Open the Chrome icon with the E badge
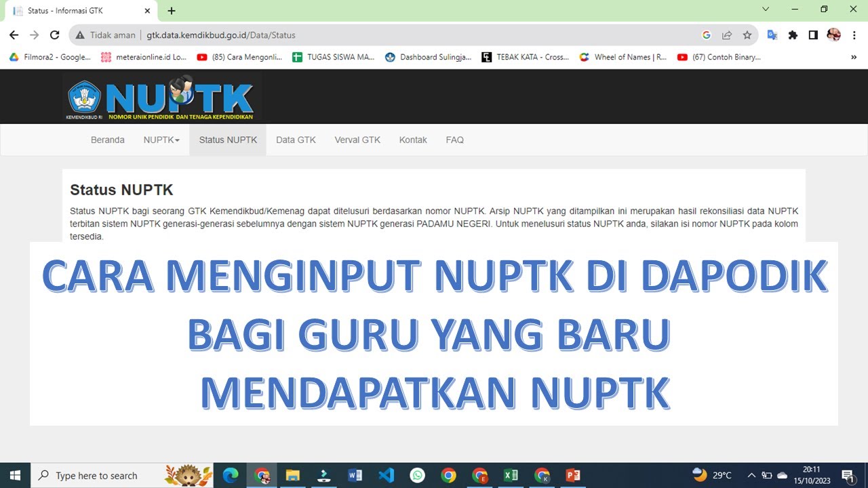Screen dimensions: 868x488 (479, 475)
